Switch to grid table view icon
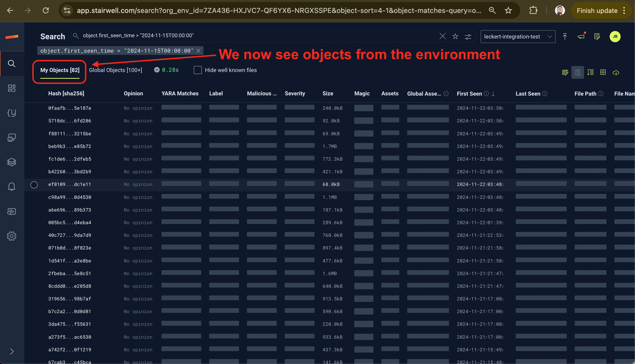The image size is (635, 364). 603,72
